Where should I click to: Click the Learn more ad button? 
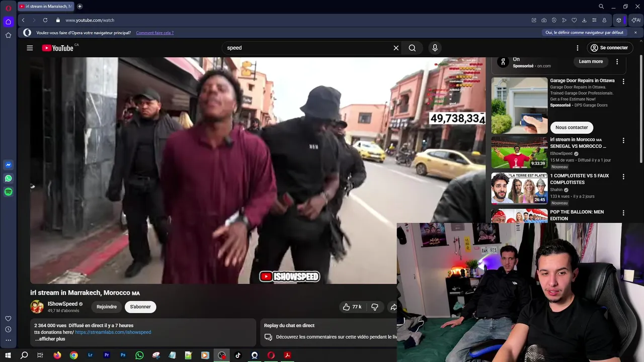coord(591,61)
